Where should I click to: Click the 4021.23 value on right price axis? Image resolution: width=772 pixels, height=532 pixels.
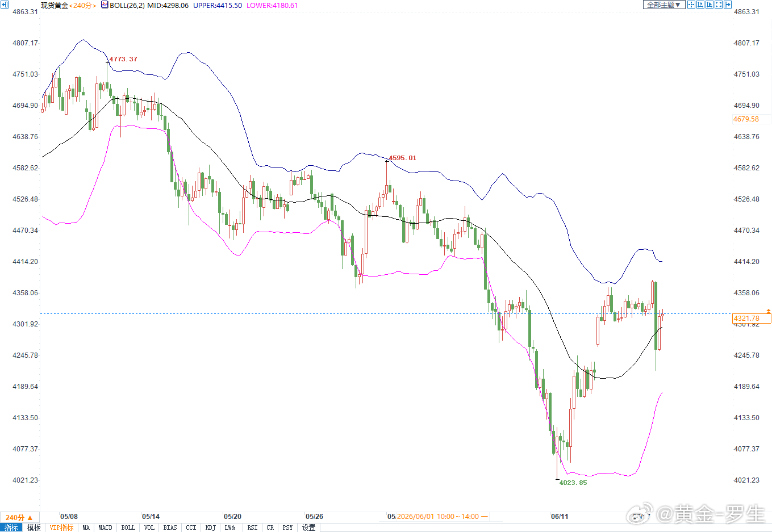(x=746, y=480)
